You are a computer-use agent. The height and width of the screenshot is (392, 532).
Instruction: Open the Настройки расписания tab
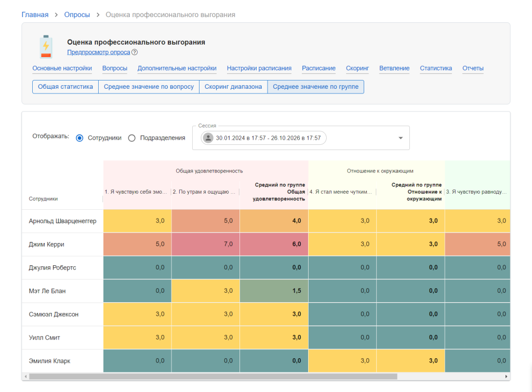coord(259,69)
